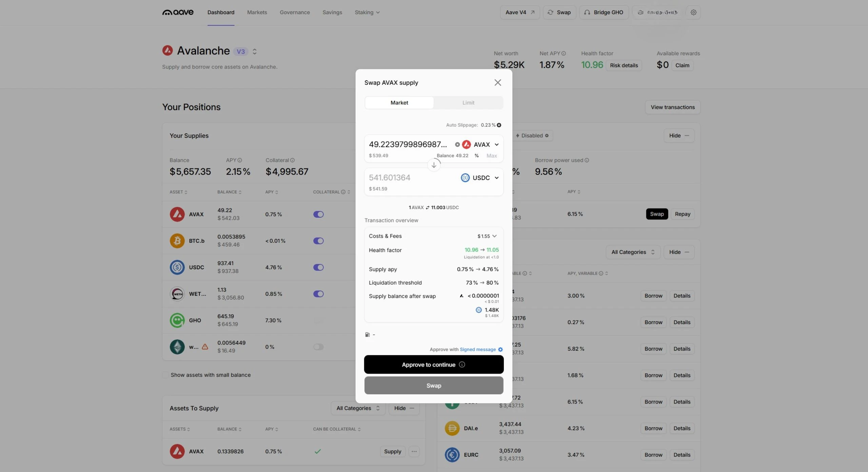868x472 pixels.
Task: Open All Categories dropdown in Assets To Supply
Action: coord(358,408)
